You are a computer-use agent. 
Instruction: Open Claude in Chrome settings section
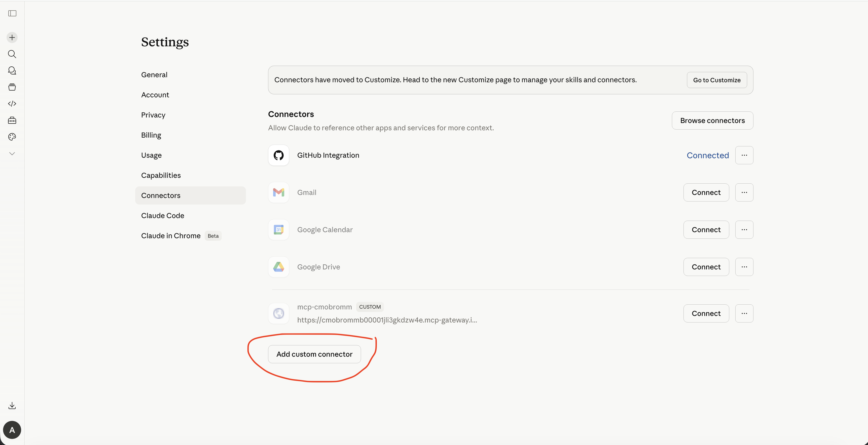tap(190, 236)
